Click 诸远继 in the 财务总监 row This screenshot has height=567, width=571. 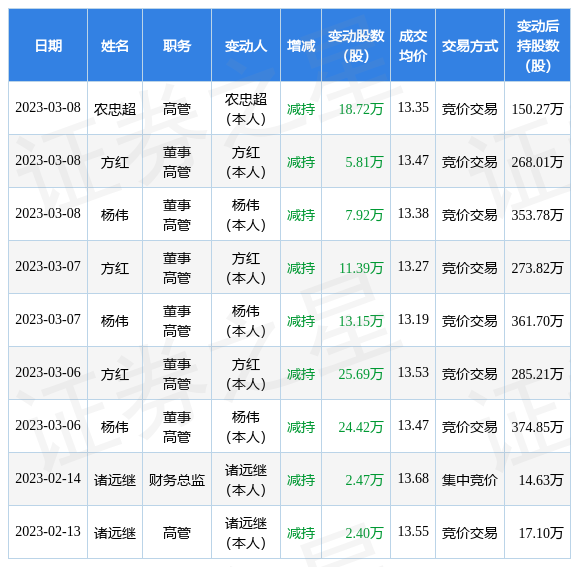(x=115, y=480)
